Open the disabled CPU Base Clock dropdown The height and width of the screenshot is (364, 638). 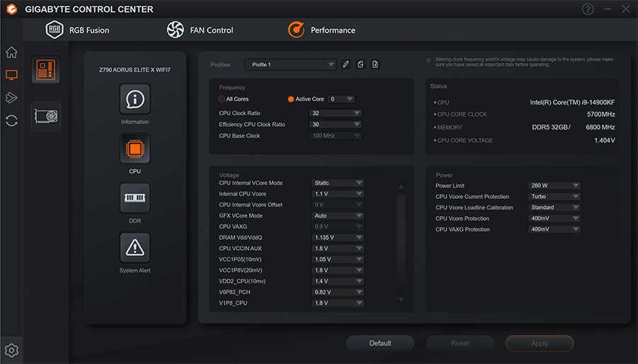(x=336, y=136)
